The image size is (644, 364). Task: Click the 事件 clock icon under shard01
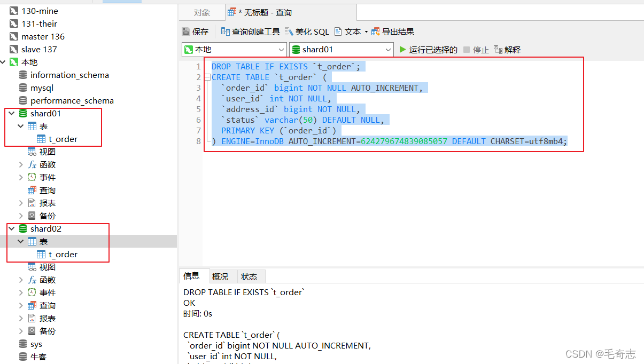coord(32,177)
